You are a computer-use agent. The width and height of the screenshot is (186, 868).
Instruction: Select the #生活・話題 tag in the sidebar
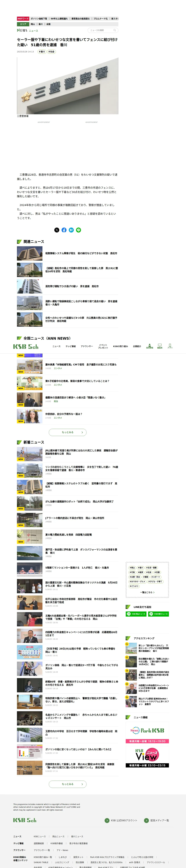[x=151, y=568]
